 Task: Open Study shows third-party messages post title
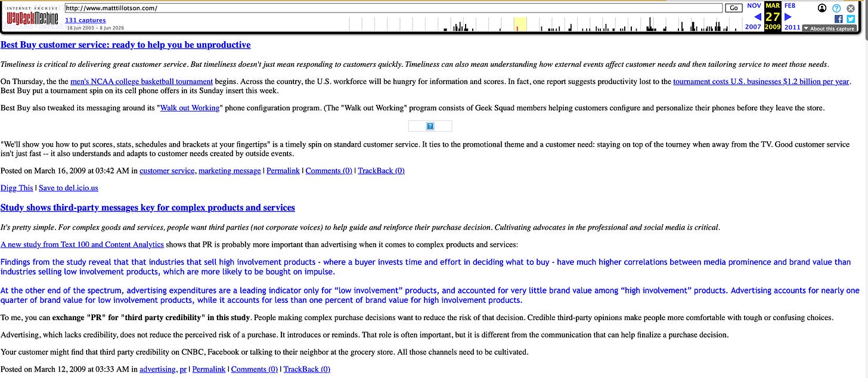148,207
